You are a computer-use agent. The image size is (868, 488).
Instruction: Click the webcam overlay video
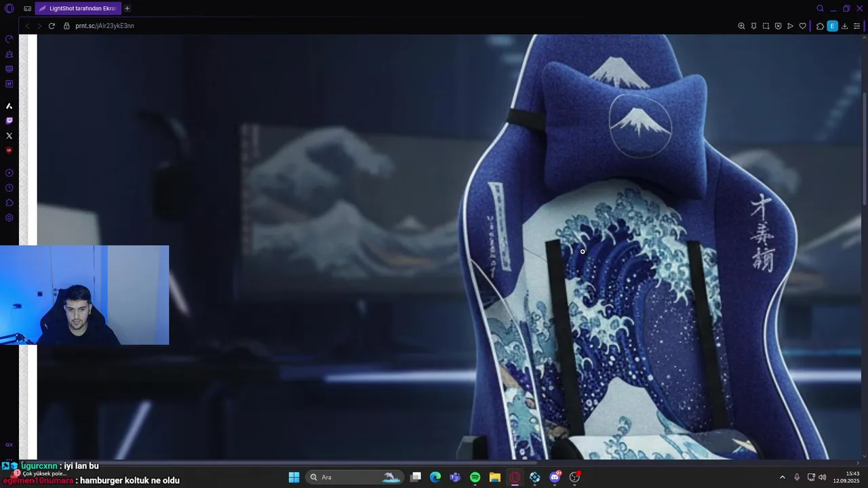(x=84, y=295)
